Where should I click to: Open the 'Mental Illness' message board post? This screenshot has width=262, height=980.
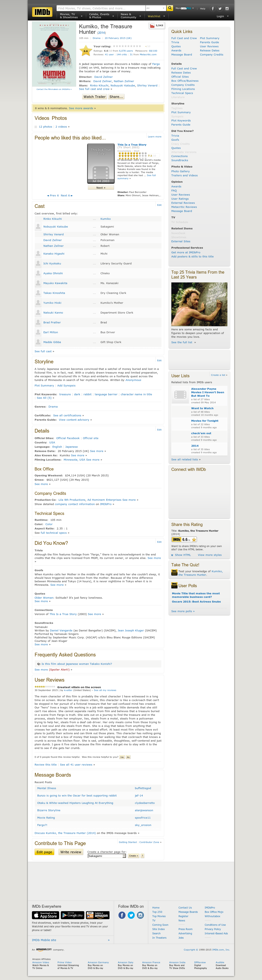(x=46, y=788)
